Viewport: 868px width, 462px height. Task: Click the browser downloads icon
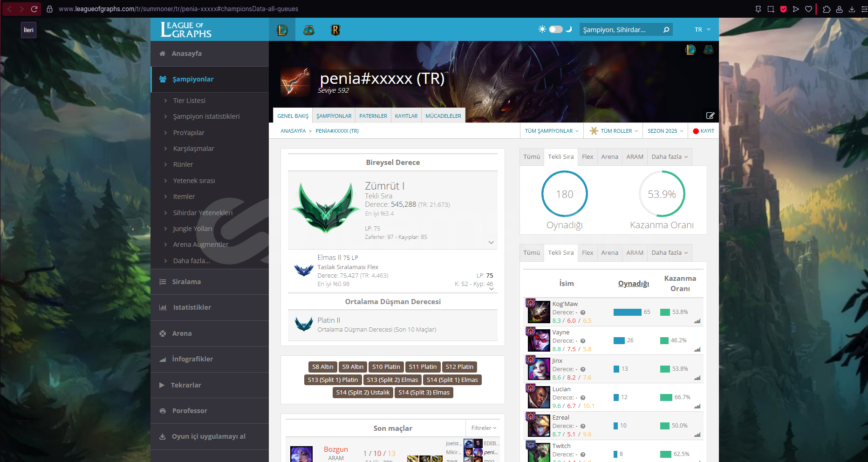coord(852,9)
